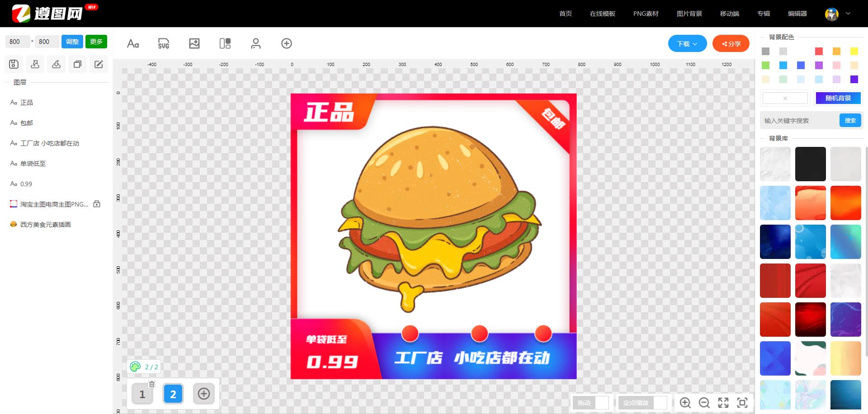Select the black background thumbnail

tap(811, 164)
